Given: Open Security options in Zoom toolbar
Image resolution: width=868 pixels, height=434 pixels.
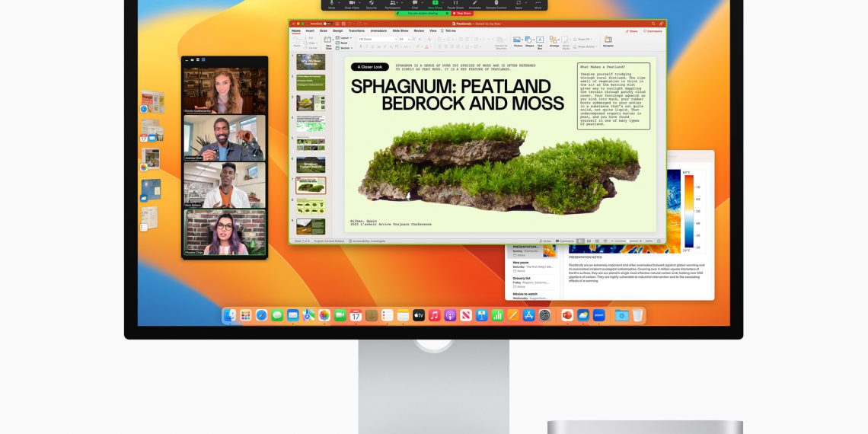Looking at the screenshot, I should [x=372, y=5].
